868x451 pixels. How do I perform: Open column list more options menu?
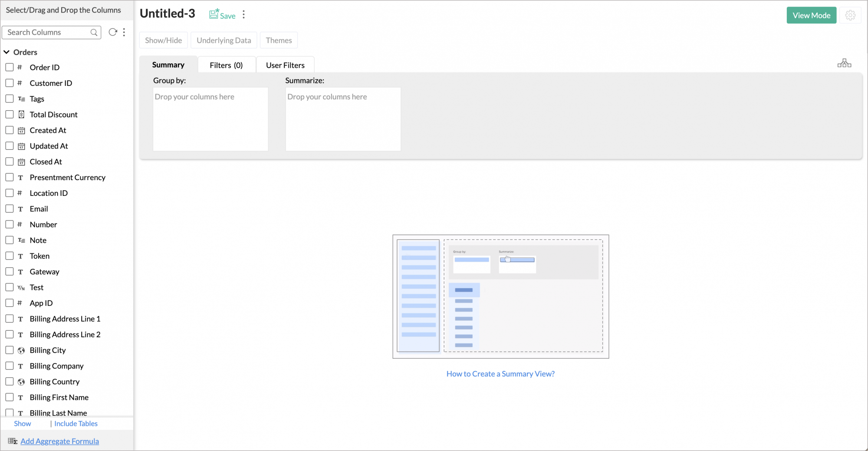[x=124, y=32]
